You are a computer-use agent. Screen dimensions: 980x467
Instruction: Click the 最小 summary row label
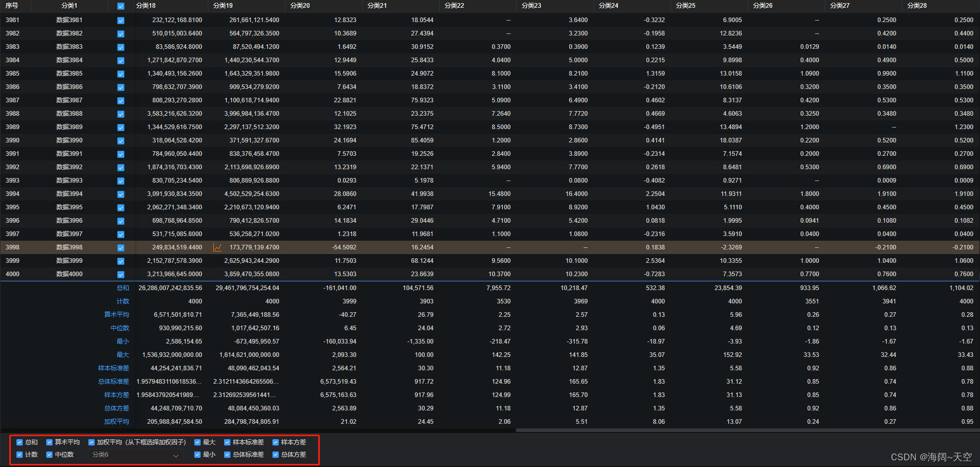123,342
